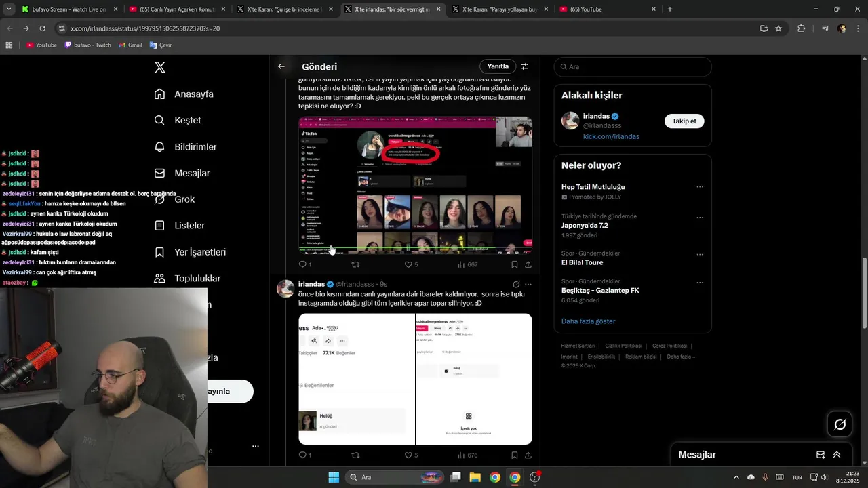Open Keşfet explore page
This screenshot has width=868, height=488.
178,120
